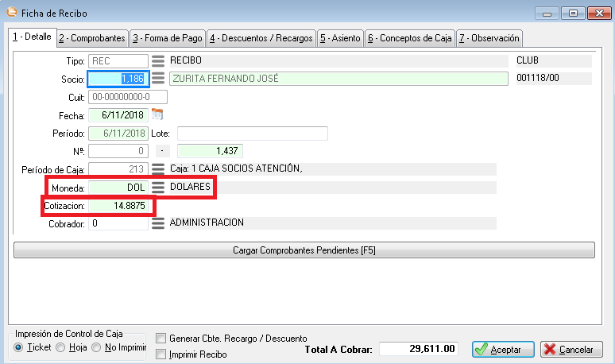Open the Socio lookup list icon
Image resolution: width=615 pixels, height=364 pixels.
158,78
